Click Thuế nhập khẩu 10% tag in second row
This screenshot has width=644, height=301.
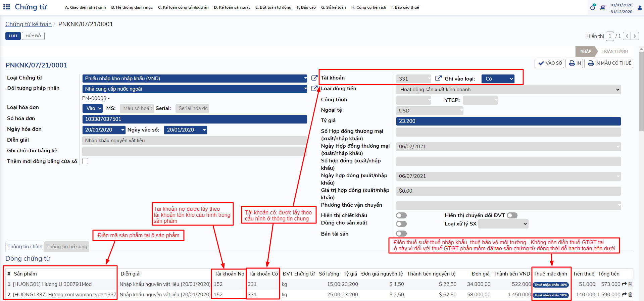pos(551,295)
